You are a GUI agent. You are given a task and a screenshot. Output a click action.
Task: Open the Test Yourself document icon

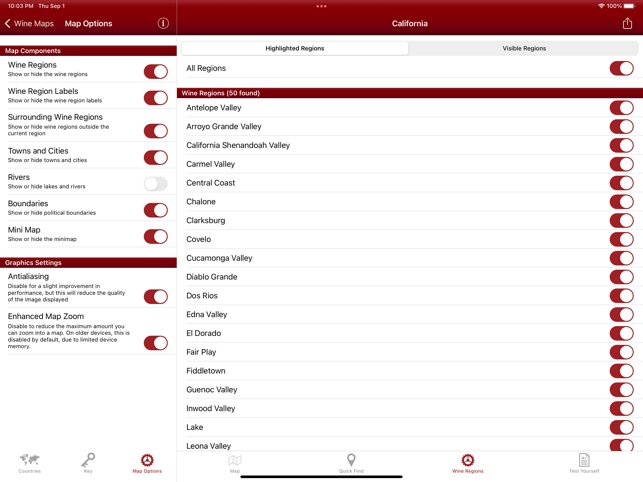point(584,461)
